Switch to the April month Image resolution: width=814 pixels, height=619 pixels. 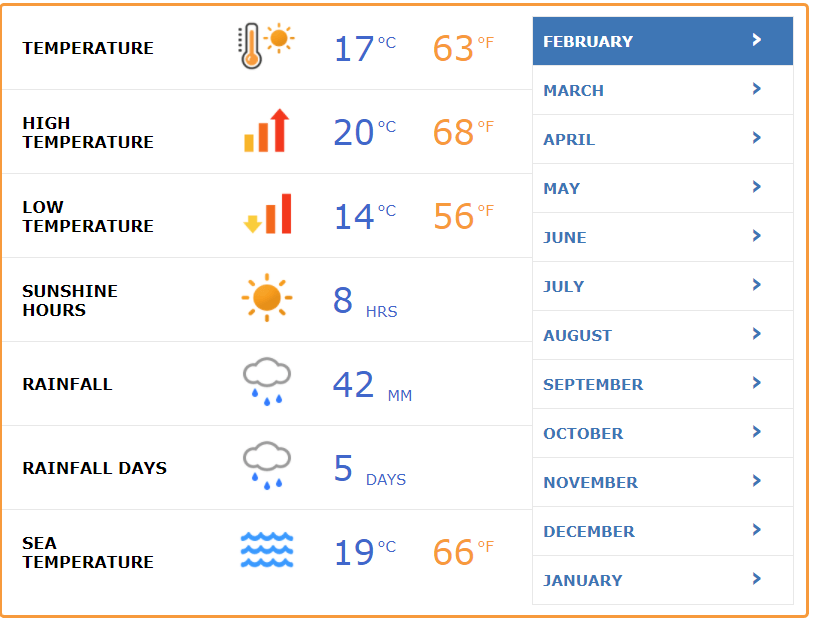pyautogui.click(x=569, y=139)
